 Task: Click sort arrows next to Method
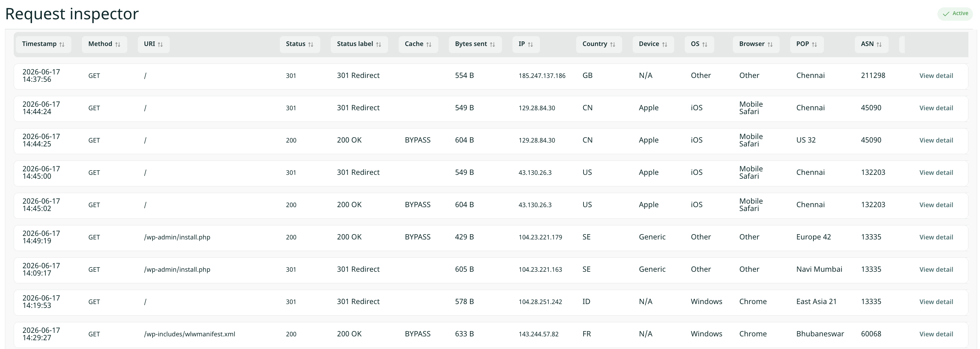tap(117, 45)
